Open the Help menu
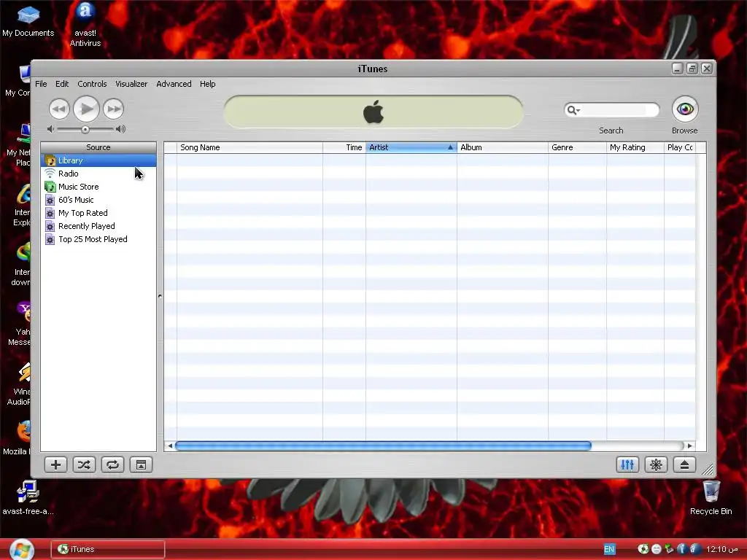 208,84
